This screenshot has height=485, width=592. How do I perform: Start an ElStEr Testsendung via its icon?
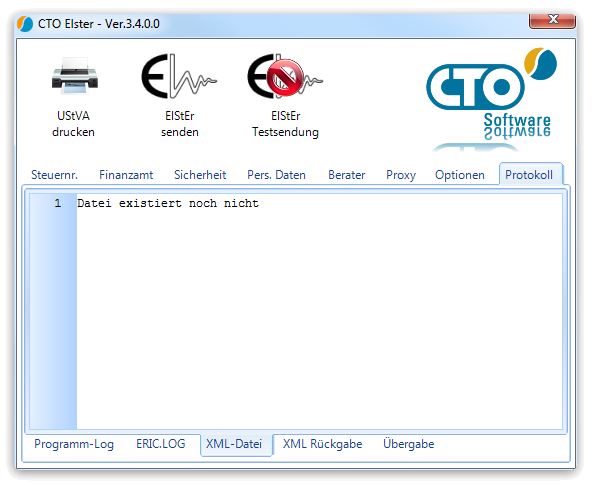point(285,76)
